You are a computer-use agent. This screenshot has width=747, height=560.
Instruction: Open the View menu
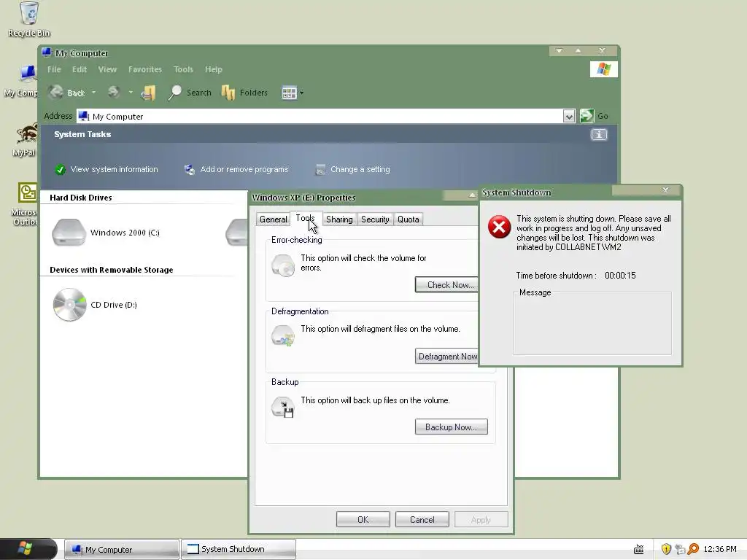107,69
